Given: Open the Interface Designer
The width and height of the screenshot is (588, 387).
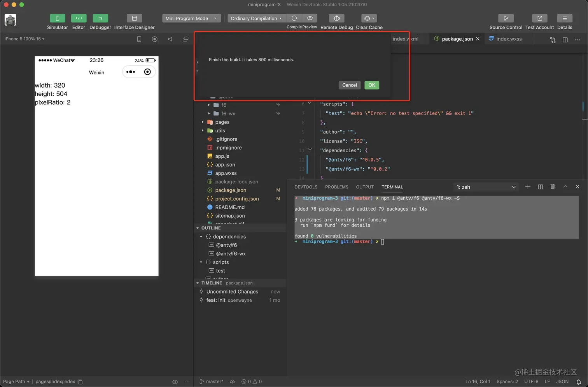Looking at the screenshot, I should pos(134,18).
